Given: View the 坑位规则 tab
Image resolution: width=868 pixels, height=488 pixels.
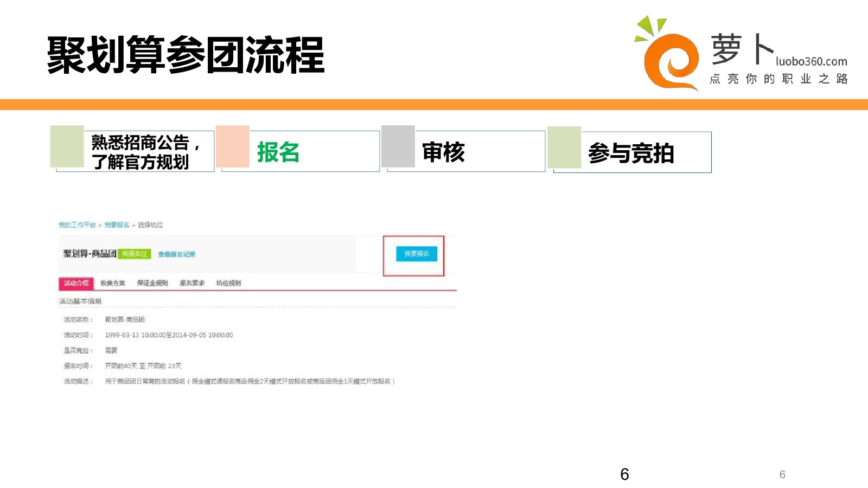Looking at the screenshot, I should tap(228, 283).
